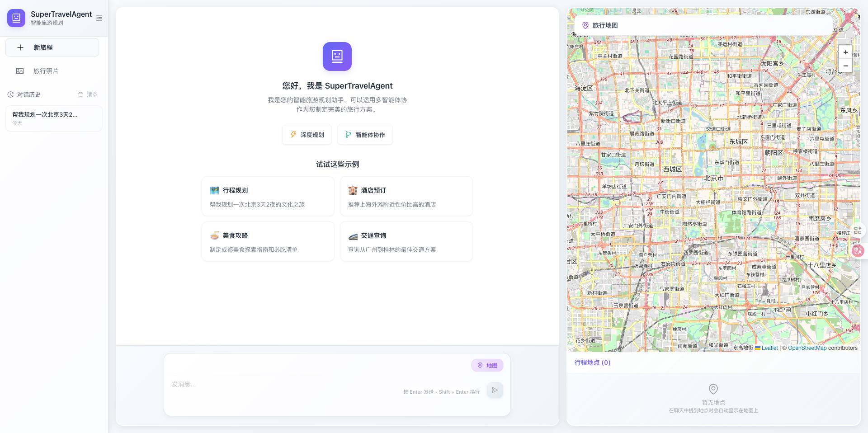Click the noodle bowl icon on 美食攻略 card
The height and width of the screenshot is (433, 868).
coord(214,235)
